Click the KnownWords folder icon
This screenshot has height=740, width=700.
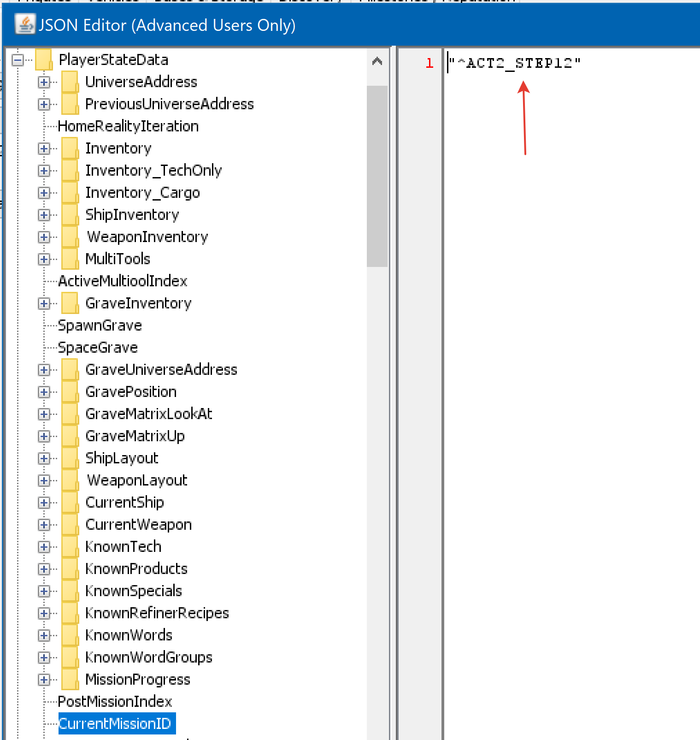pyautogui.click(x=70, y=636)
